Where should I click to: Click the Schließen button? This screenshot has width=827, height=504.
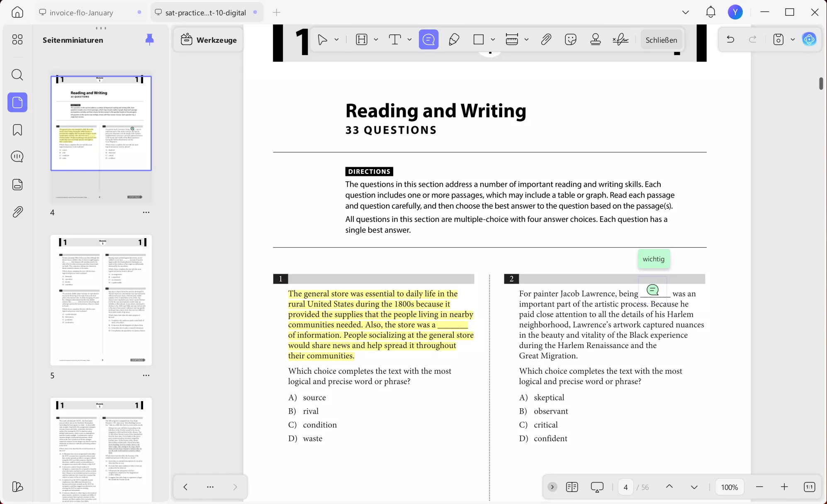coord(661,40)
